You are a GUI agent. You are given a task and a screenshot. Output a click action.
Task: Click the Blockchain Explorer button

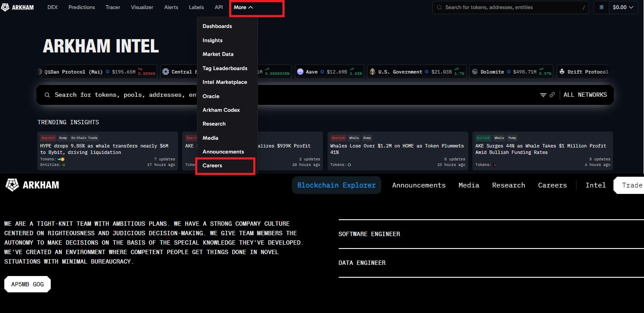point(337,185)
